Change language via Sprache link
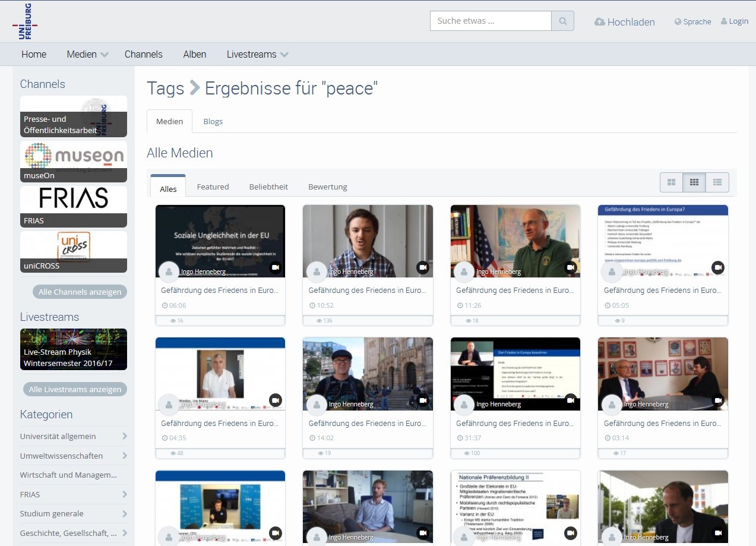756x546 pixels. click(x=693, y=22)
